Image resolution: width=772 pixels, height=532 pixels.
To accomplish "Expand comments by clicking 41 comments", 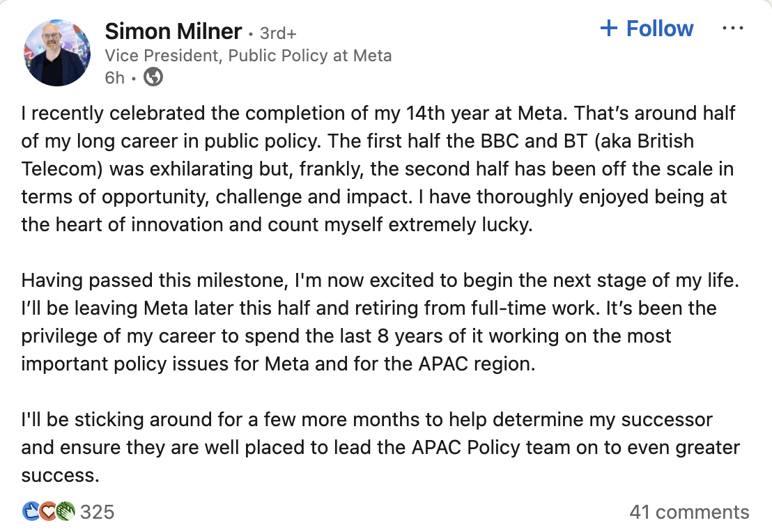I will coord(690,512).
